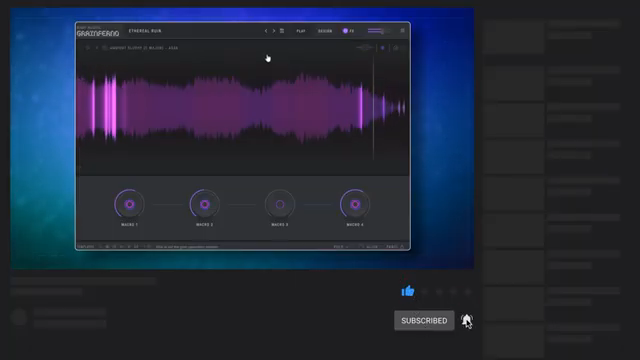
Task: Go to previous preset with left arrow
Action: [x=266, y=31]
